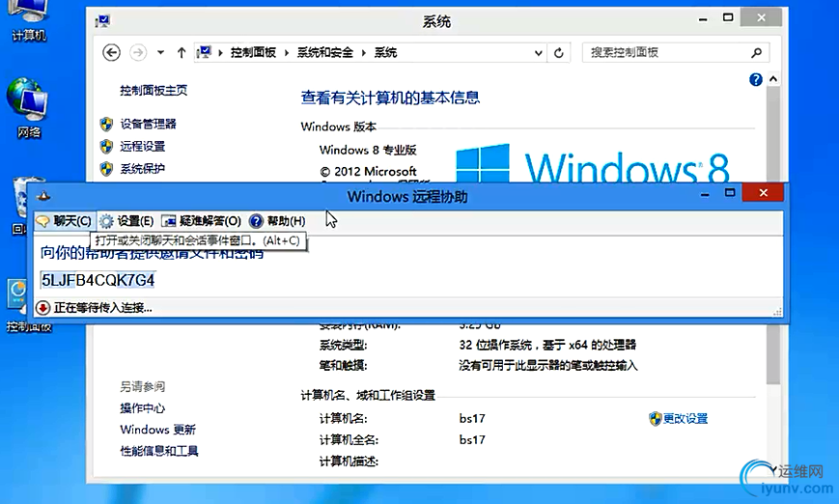Click the search magnifier icon
The image size is (839, 504).
(x=756, y=52)
